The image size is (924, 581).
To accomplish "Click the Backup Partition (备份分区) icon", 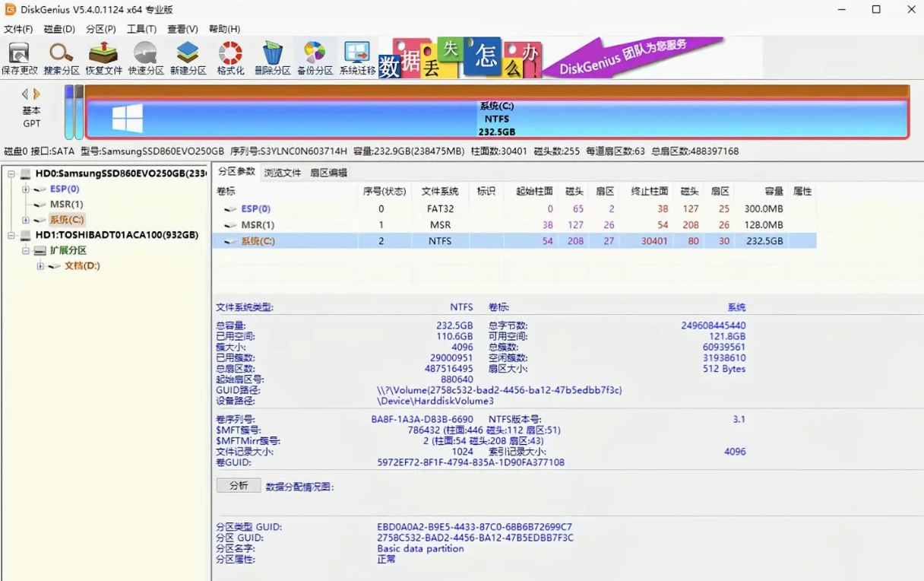I will pos(315,59).
